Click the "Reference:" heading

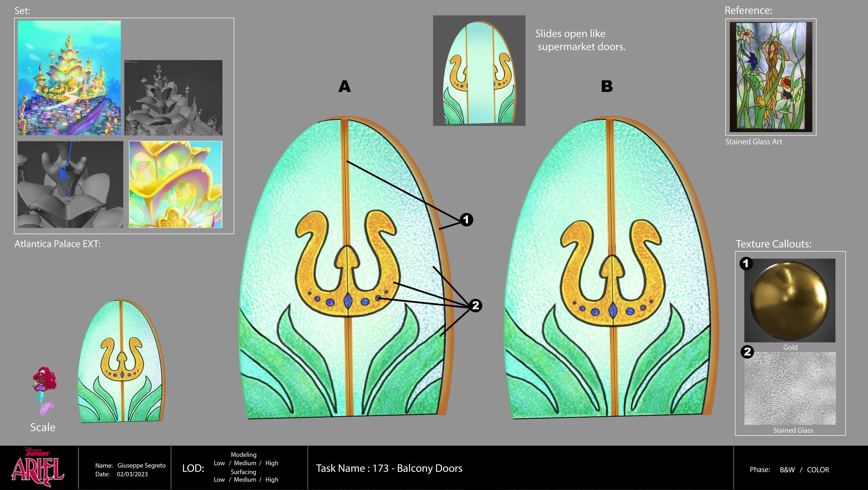tap(748, 10)
